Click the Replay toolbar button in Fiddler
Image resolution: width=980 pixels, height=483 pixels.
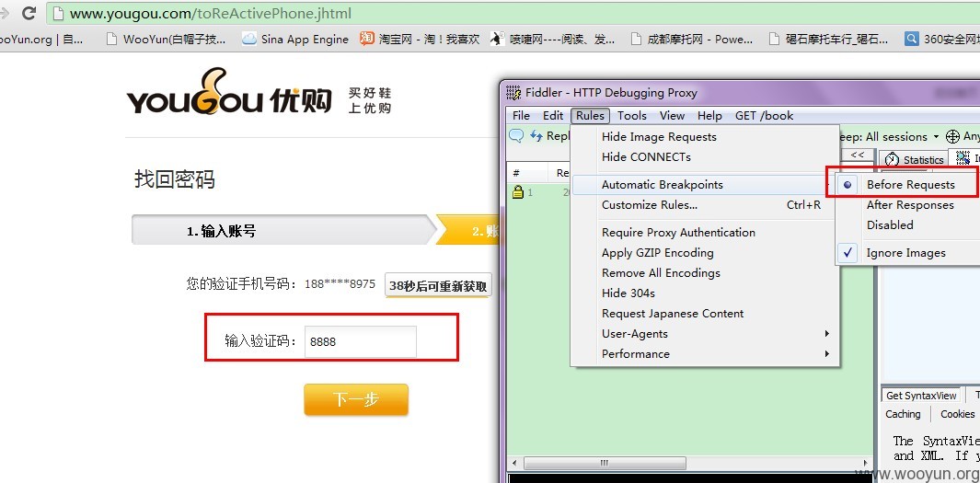pos(550,135)
